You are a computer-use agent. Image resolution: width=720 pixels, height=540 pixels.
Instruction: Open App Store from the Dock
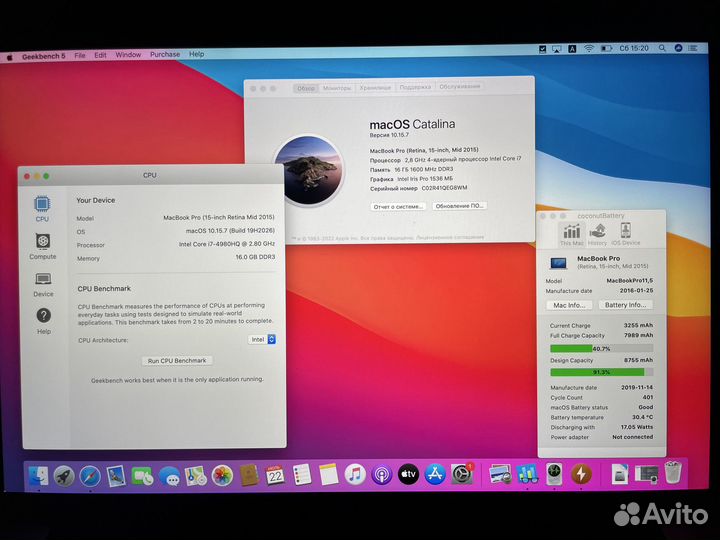pos(435,474)
